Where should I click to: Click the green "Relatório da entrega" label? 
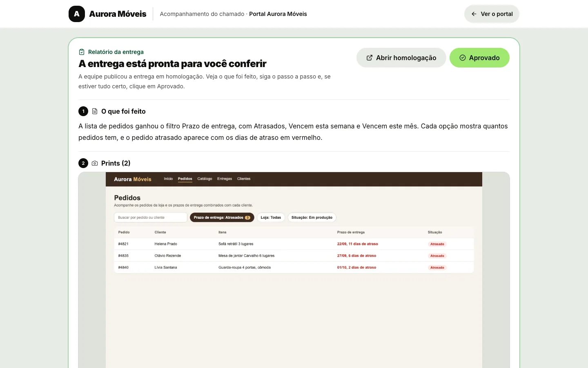coord(116,52)
